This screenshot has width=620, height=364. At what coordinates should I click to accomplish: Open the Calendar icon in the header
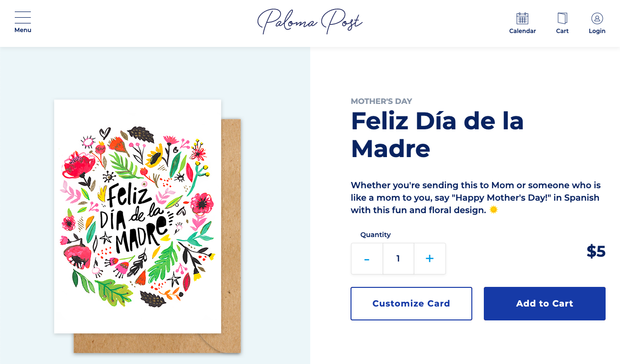(522, 19)
